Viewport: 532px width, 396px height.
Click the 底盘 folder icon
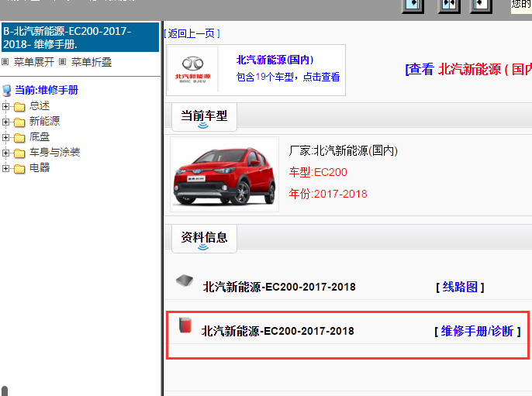click(x=19, y=138)
